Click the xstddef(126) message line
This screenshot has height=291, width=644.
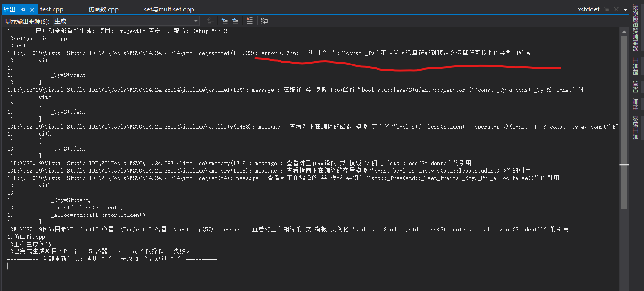tap(296, 90)
